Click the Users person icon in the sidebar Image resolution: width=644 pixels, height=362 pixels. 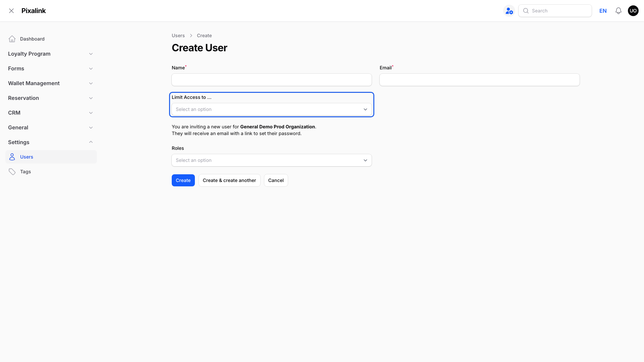(12, 157)
